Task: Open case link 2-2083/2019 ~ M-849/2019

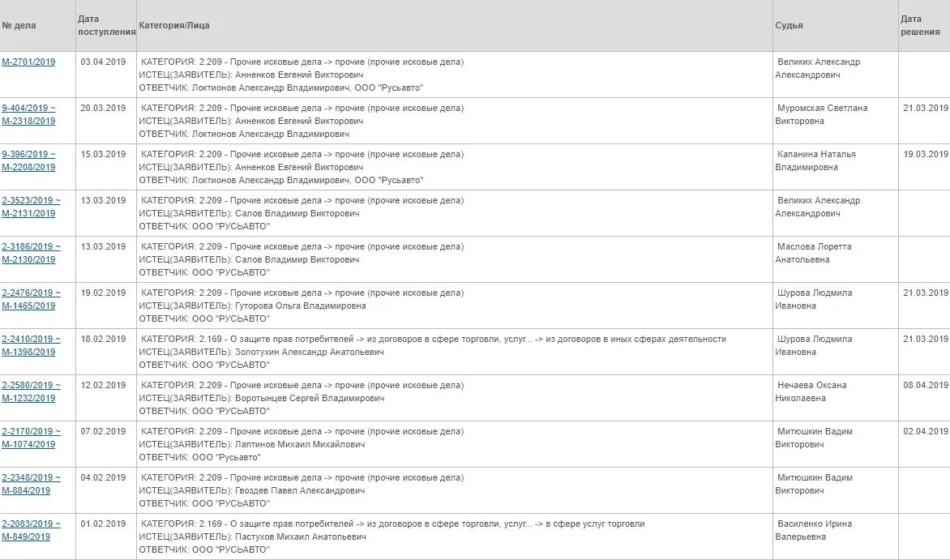Action: tap(31, 530)
